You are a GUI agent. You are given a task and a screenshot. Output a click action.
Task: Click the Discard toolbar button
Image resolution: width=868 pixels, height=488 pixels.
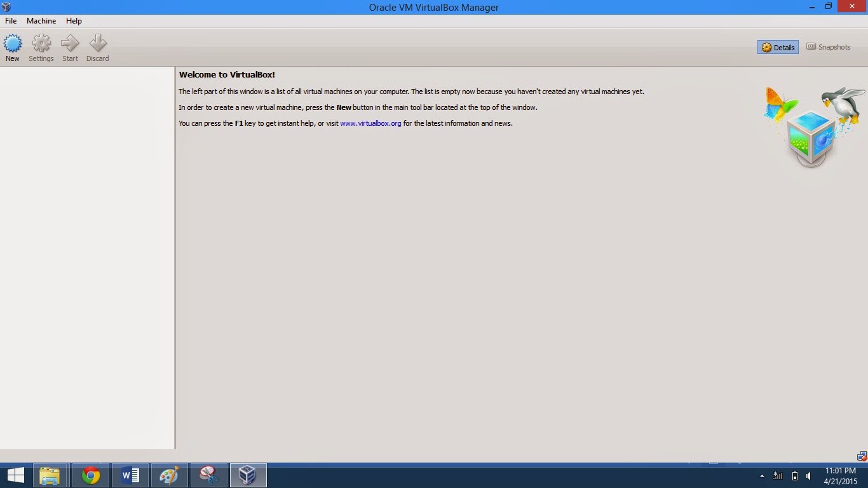pyautogui.click(x=98, y=48)
